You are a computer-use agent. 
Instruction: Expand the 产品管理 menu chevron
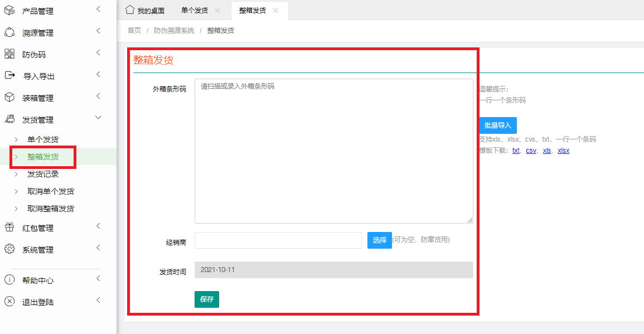click(x=98, y=9)
